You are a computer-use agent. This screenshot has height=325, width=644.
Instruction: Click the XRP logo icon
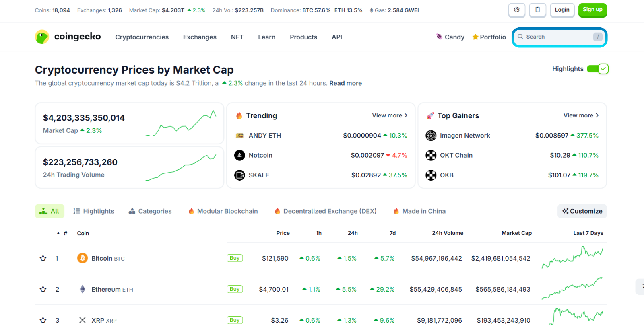pos(83,320)
